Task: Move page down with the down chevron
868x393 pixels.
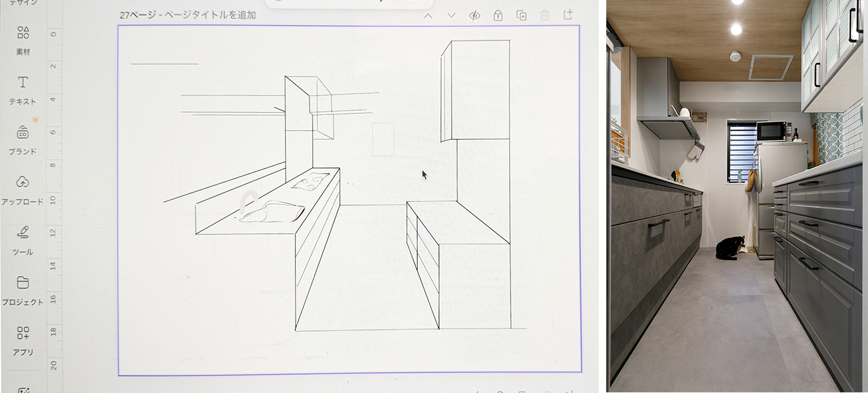Action: pos(451,16)
